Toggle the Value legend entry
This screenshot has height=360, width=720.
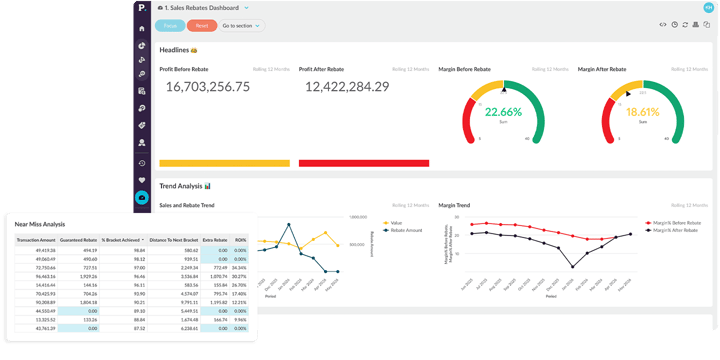[392, 223]
